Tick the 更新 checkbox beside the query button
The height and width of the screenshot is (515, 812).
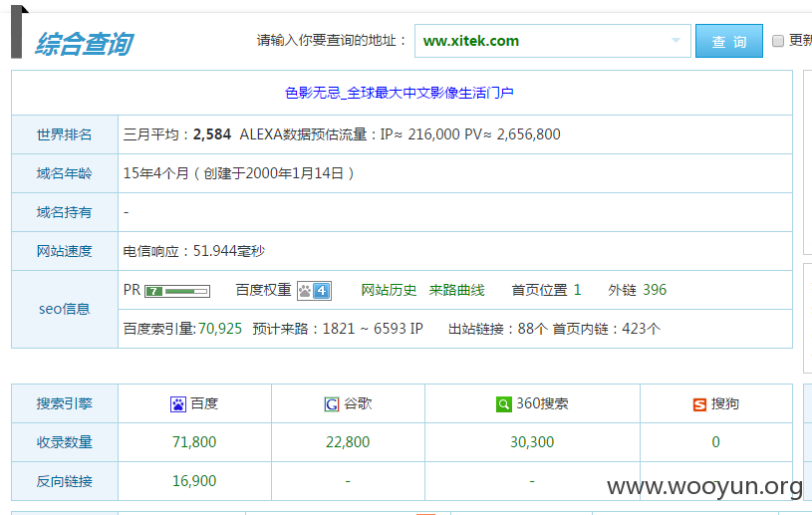[x=778, y=41]
